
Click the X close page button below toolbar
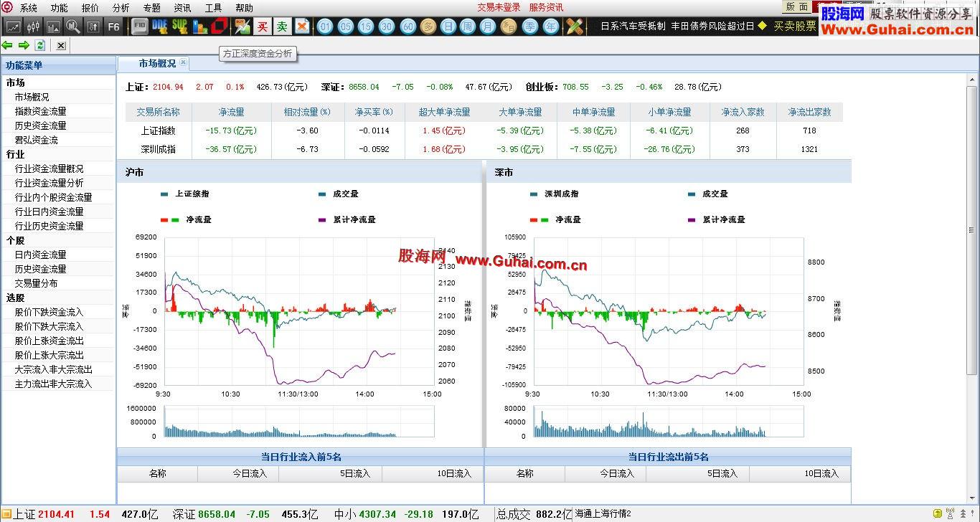61,46
